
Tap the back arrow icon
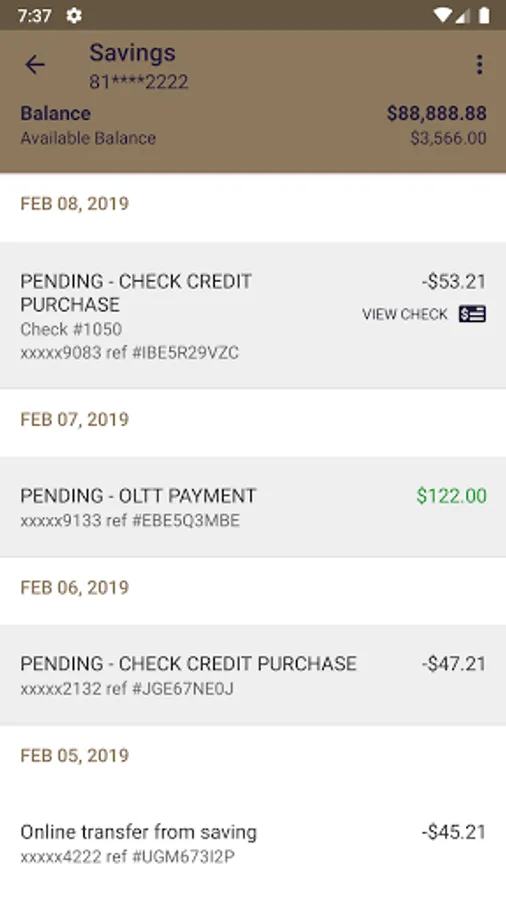click(34, 65)
